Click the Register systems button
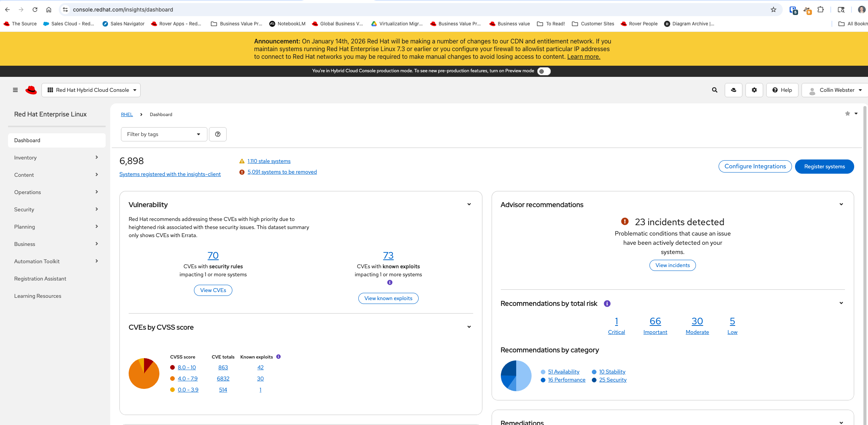868x425 pixels. tap(824, 166)
